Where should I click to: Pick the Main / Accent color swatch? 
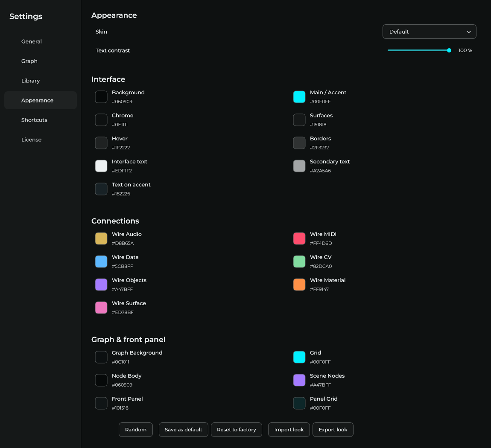pyautogui.click(x=299, y=97)
